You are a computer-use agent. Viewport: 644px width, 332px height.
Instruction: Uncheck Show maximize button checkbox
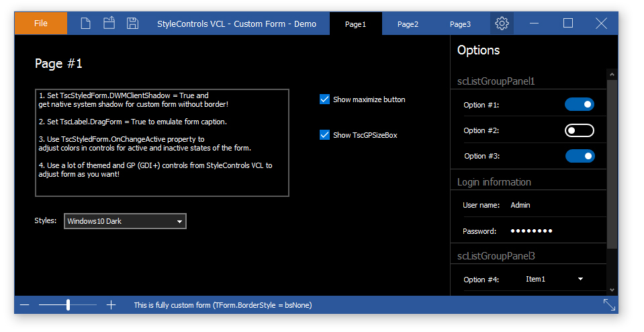pyautogui.click(x=324, y=99)
